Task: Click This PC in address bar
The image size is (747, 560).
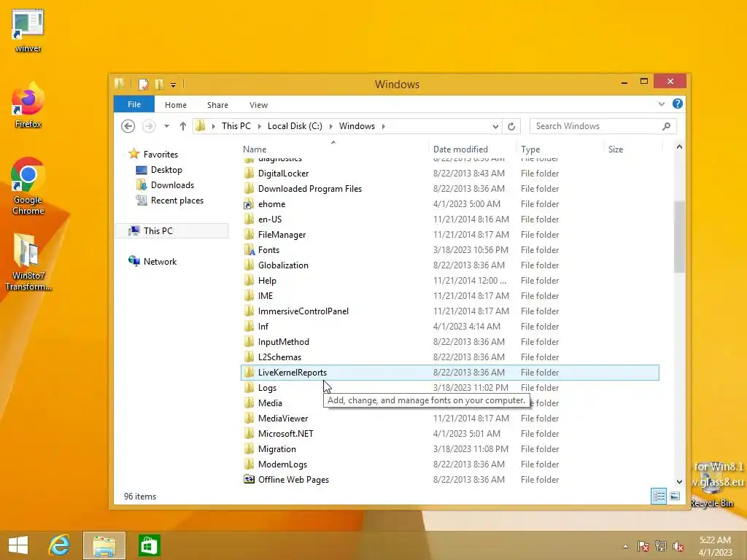Action: click(236, 126)
